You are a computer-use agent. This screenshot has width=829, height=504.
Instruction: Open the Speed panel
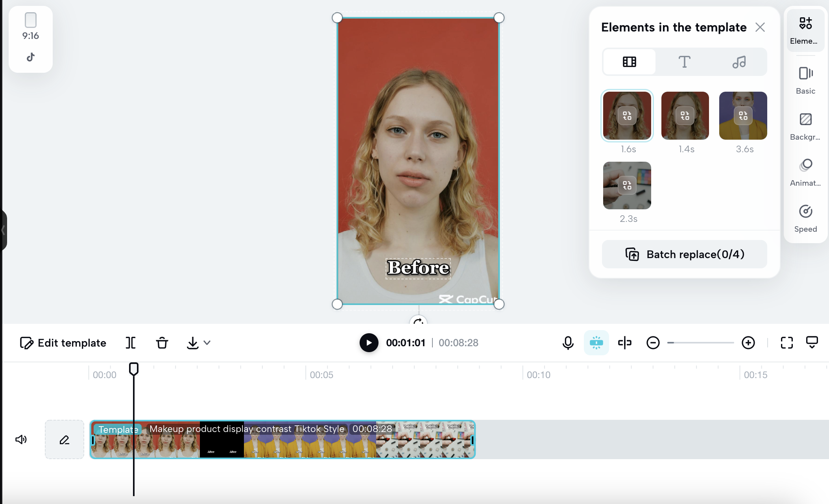pos(805,218)
